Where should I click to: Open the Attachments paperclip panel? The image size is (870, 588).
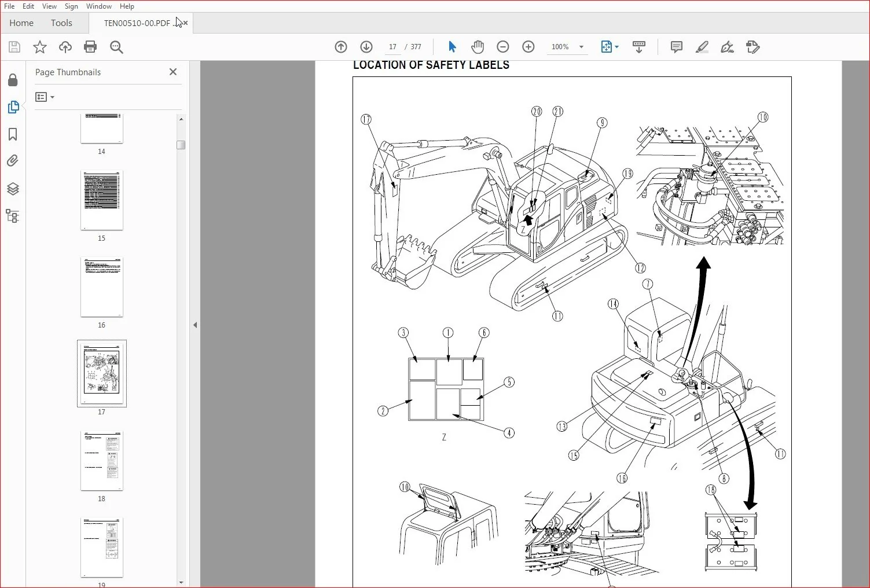coord(13,161)
